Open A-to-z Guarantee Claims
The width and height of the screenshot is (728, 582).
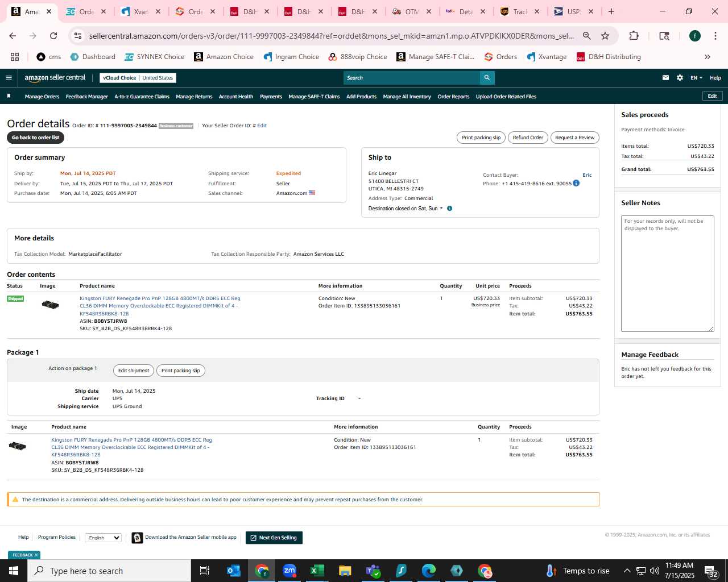click(x=142, y=97)
